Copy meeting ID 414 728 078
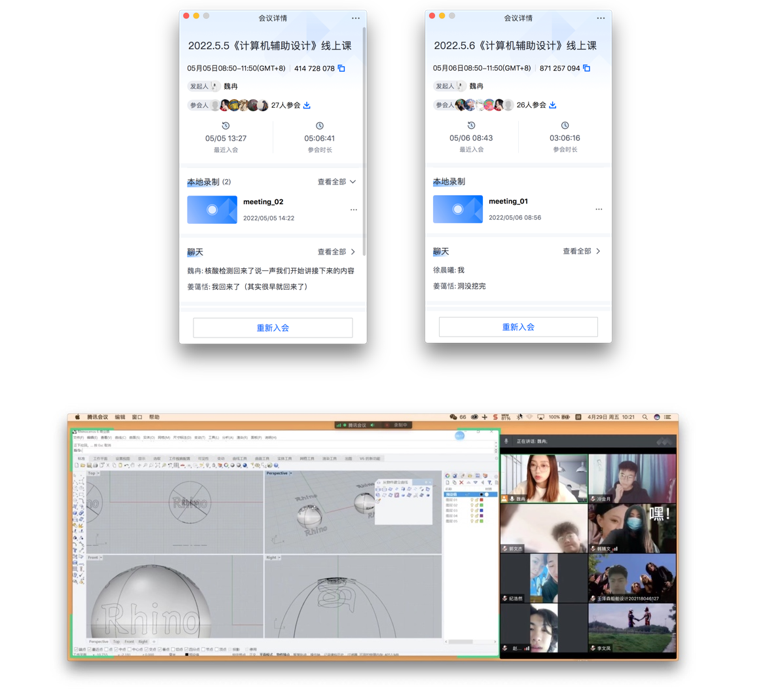 342,69
